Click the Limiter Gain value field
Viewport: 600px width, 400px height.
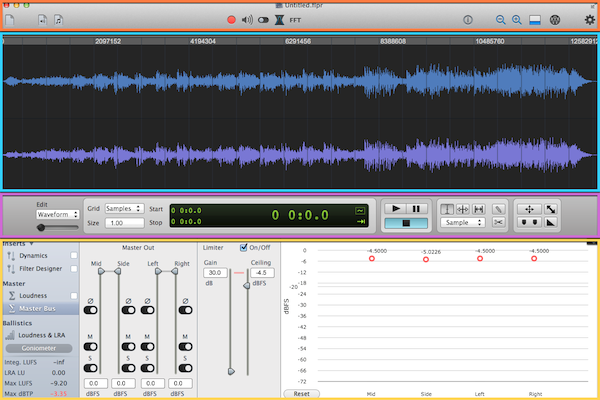pos(215,273)
